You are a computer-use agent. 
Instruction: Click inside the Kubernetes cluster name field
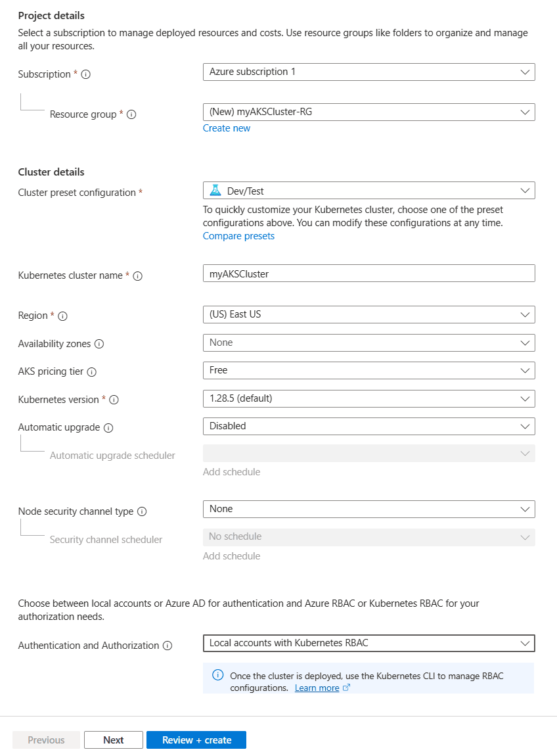point(368,273)
